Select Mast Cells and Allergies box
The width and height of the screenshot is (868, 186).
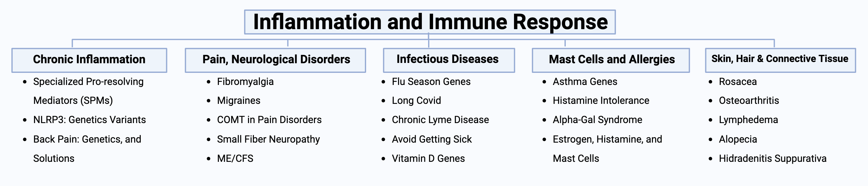pyautogui.click(x=611, y=60)
